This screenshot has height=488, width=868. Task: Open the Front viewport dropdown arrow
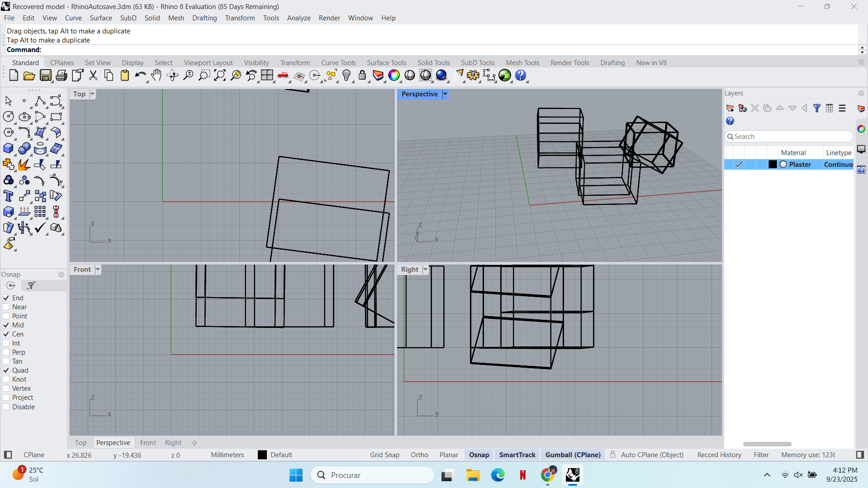98,270
